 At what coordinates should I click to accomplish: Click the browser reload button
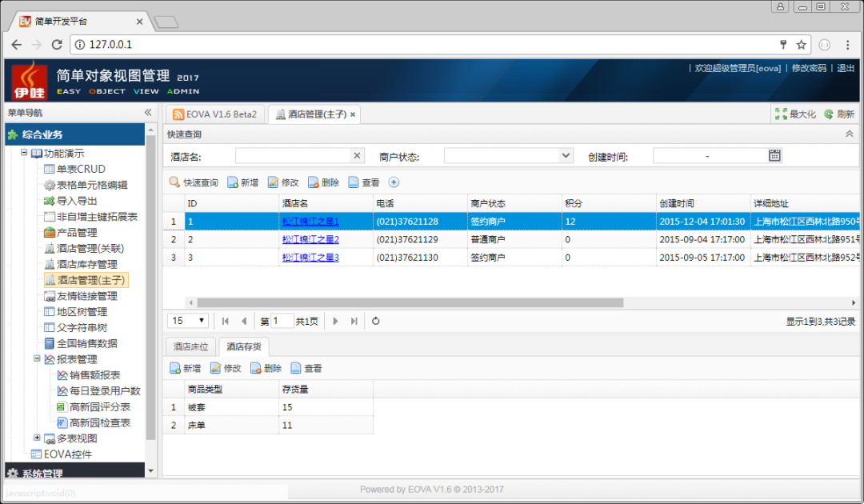(x=57, y=44)
